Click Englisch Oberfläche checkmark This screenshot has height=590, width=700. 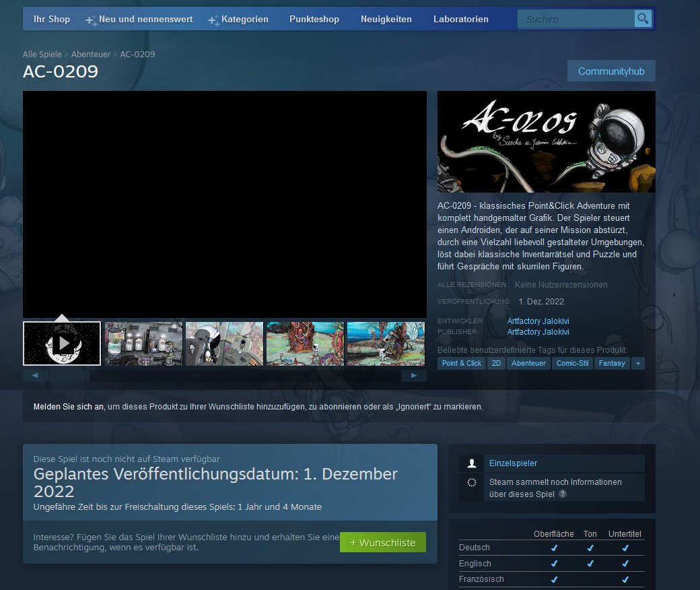554,564
